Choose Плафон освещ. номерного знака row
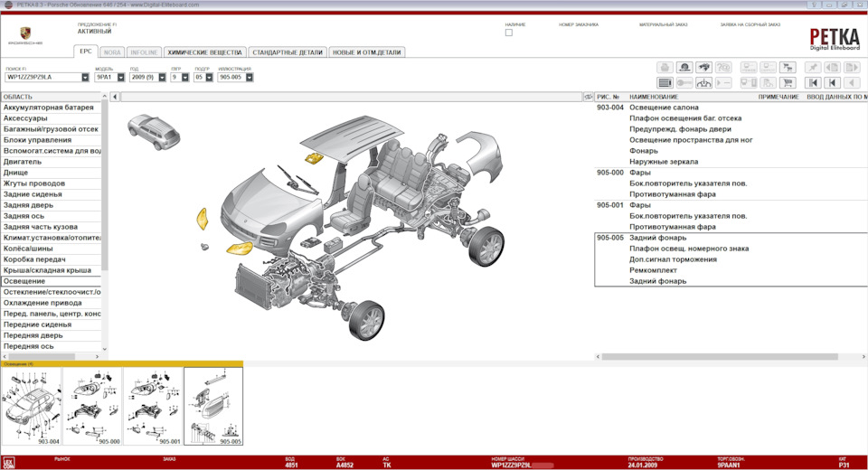Viewport: 868px width, 470px height. [x=689, y=249]
